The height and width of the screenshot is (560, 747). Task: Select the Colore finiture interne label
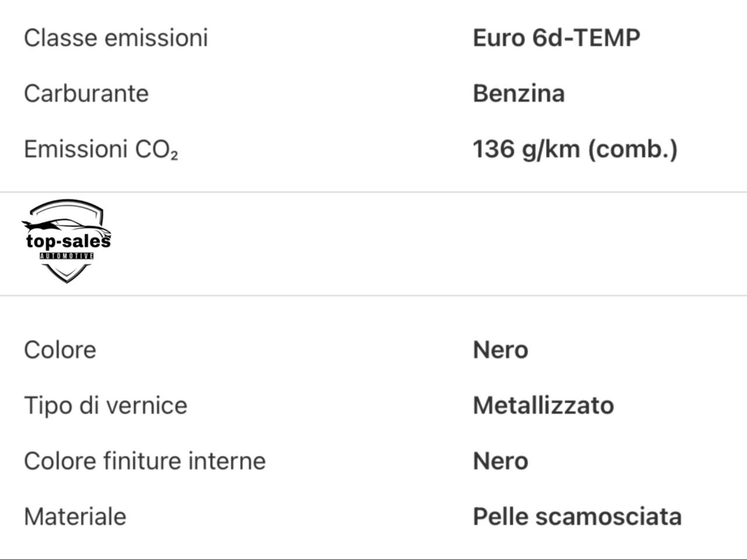click(145, 461)
